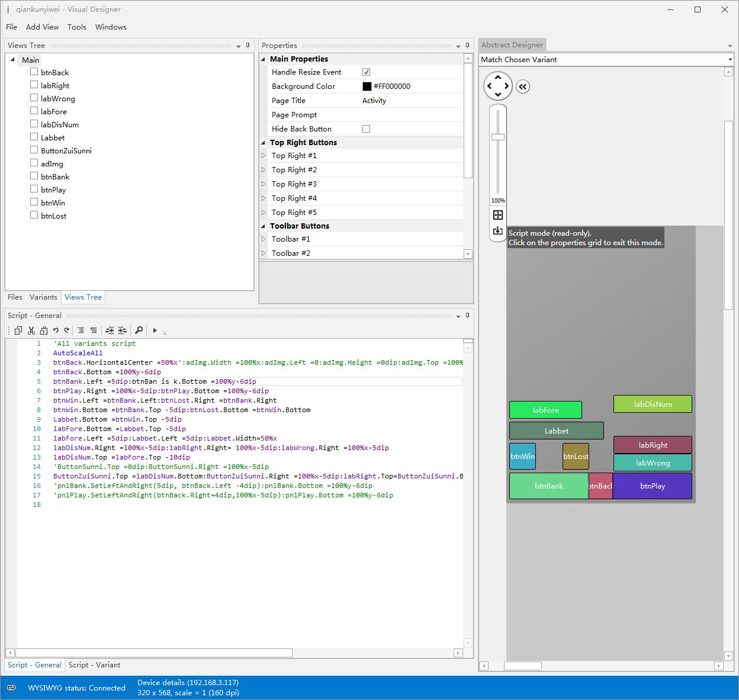The image size is (739, 700).
Task: Tick the btnBack checkbox in Views Tree
Action: point(34,72)
